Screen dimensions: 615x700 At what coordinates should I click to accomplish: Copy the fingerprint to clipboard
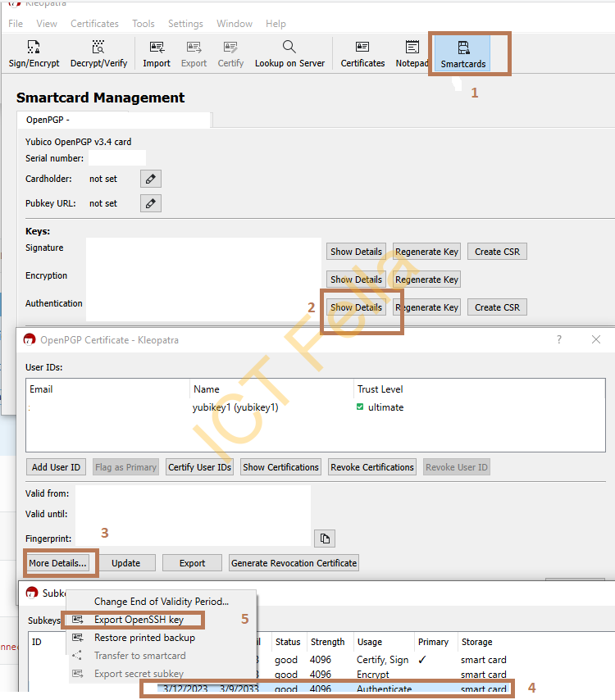[x=325, y=539]
